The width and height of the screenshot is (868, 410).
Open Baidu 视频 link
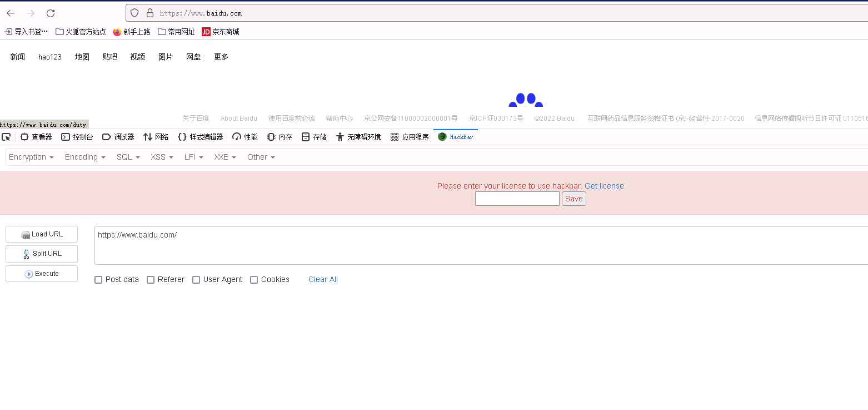pyautogui.click(x=138, y=57)
